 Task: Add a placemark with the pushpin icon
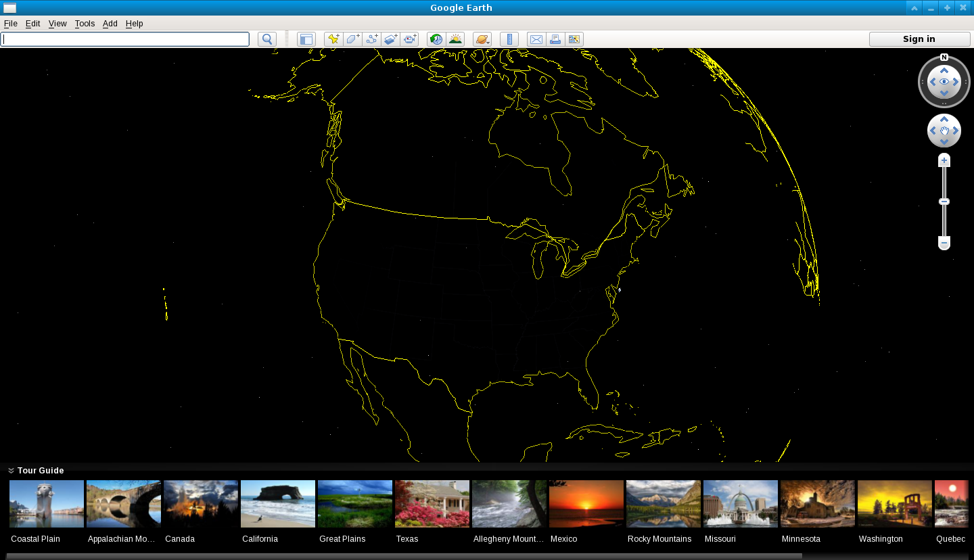pyautogui.click(x=333, y=39)
